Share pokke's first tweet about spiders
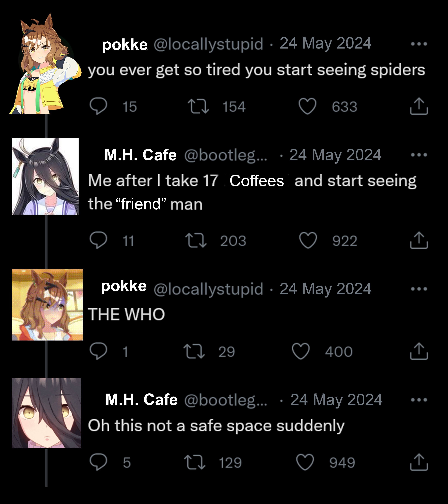This screenshot has height=504, width=448. pos(419,107)
